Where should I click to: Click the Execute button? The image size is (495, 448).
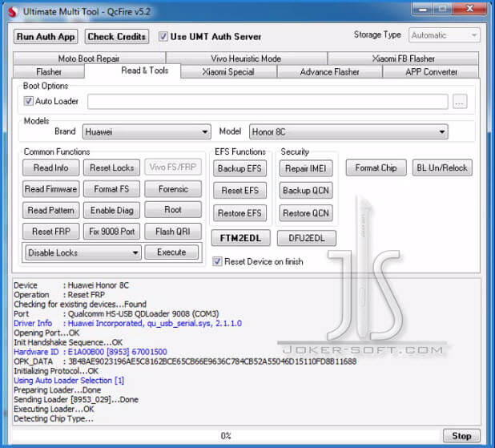(x=171, y=252)
